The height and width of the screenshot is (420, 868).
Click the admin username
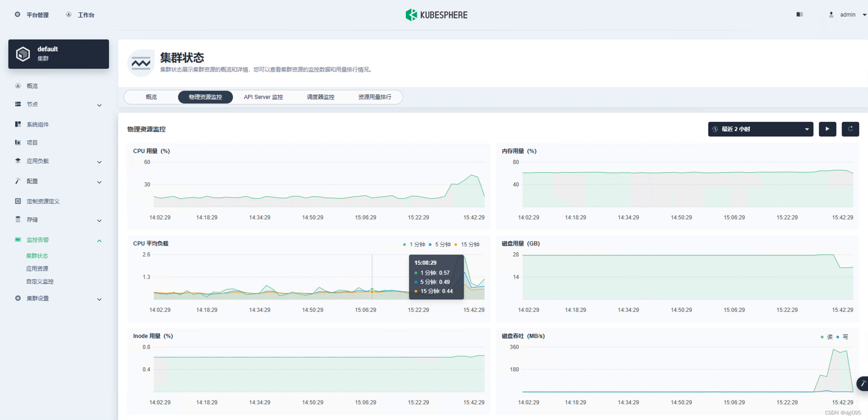click(x=848, y=15)
